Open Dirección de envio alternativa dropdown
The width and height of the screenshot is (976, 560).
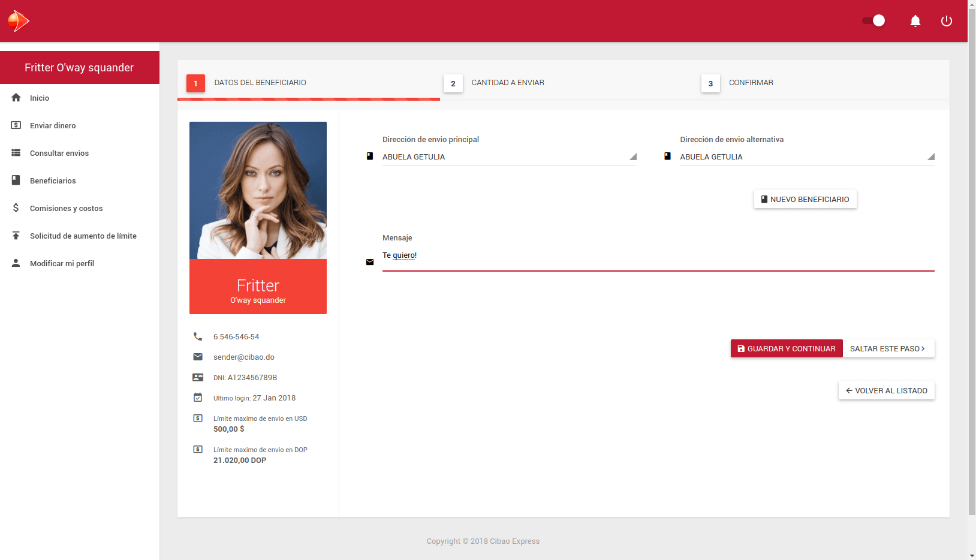[807, 156]
